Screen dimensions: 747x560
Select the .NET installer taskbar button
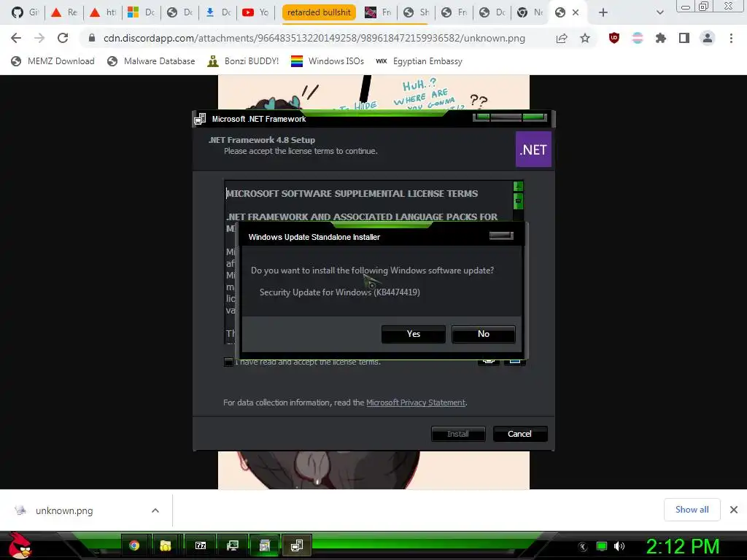[297, 545]
